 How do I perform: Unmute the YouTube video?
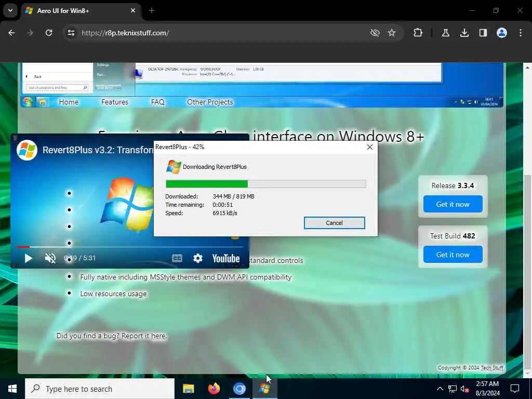[50, 258]
